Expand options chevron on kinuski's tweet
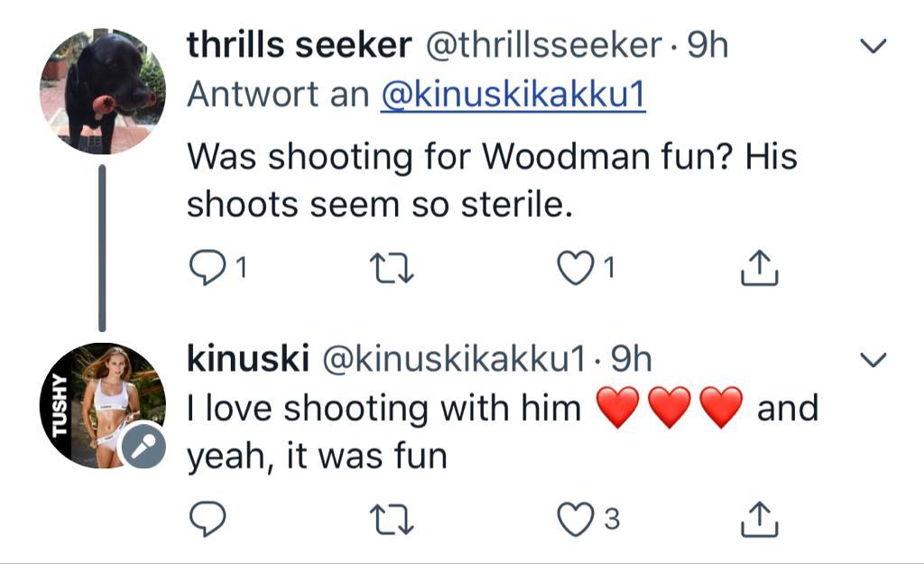The height and width of the screenshot is (564, 924). coord(873,361)
